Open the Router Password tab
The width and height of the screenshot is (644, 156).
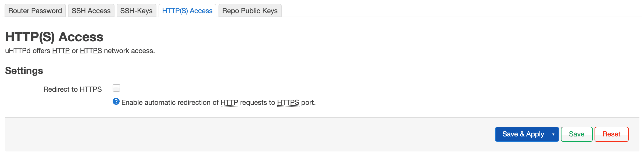(x=35, y=11)
